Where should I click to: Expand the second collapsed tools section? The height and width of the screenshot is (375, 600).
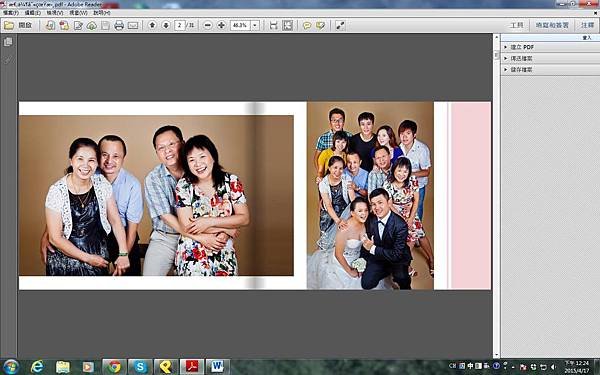(549, 59)
